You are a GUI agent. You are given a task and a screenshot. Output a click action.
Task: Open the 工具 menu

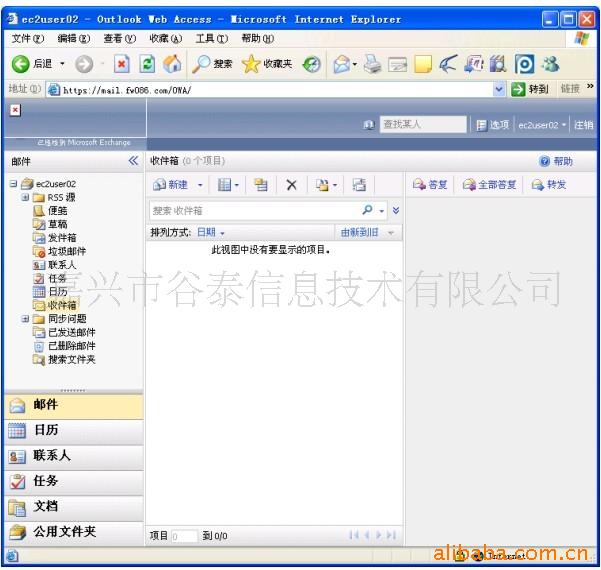212,39
